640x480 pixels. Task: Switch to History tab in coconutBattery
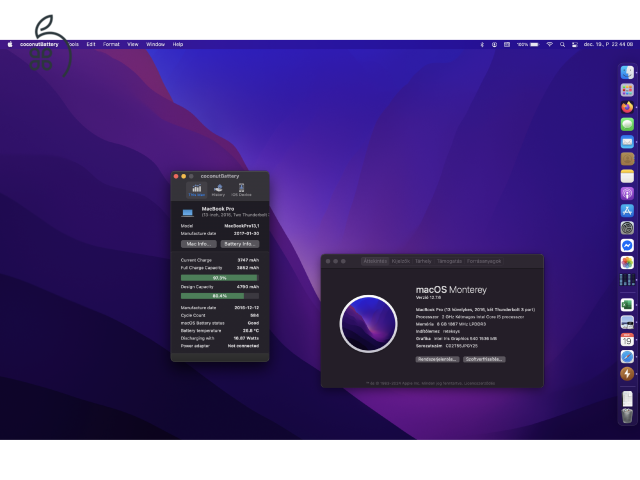click(218, 190)
